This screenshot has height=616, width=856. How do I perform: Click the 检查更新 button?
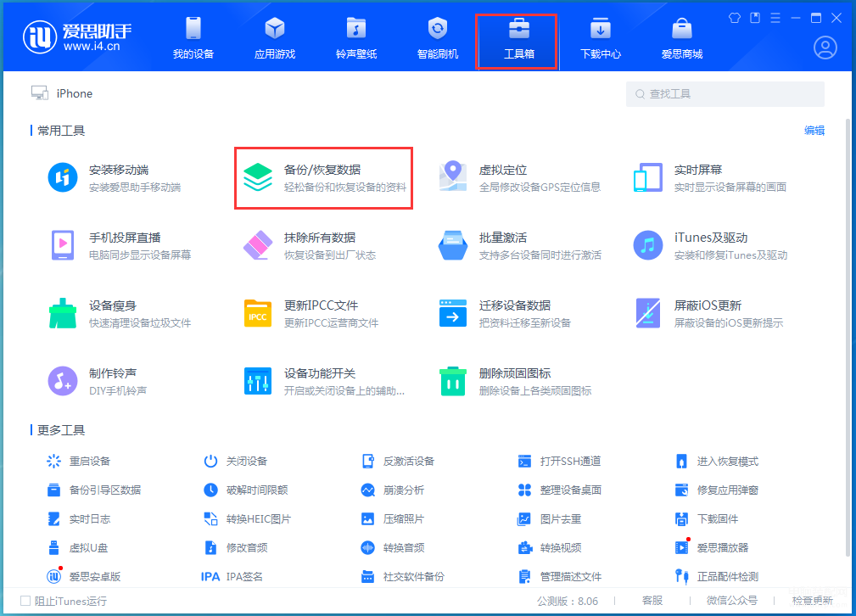813,601
